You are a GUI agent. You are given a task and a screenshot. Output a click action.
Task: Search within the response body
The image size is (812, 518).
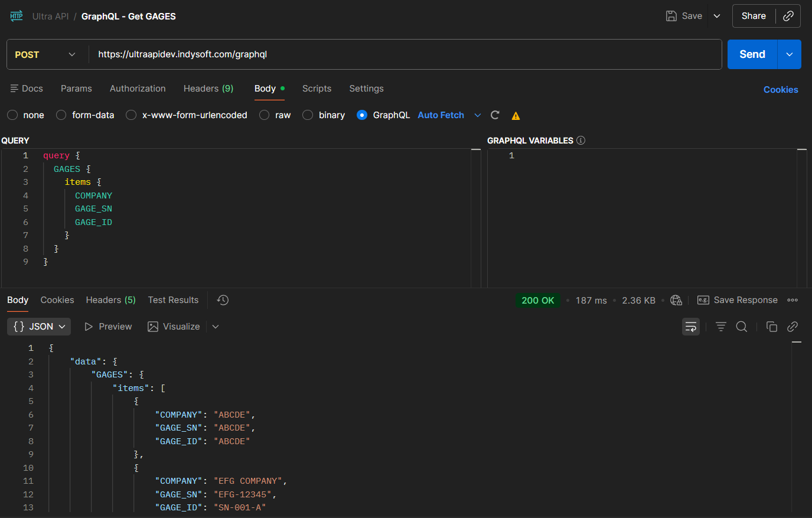(x=742, y=327)
